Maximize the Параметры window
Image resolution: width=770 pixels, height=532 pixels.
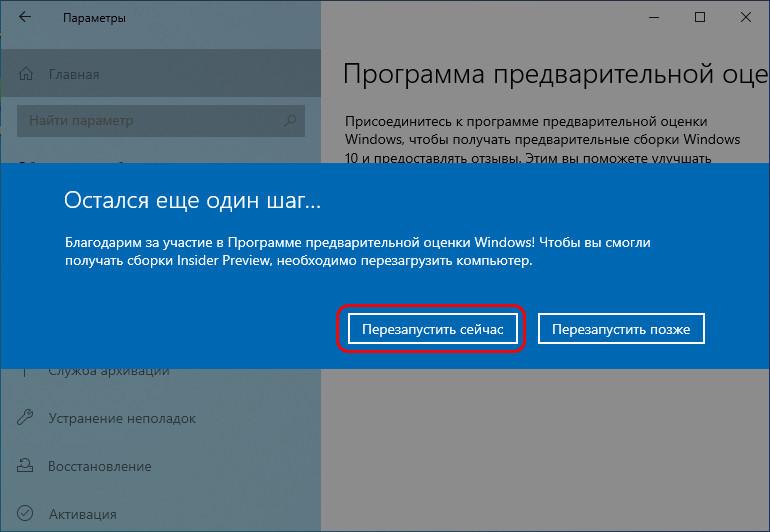pyautogui.click(x=700, y=17)
